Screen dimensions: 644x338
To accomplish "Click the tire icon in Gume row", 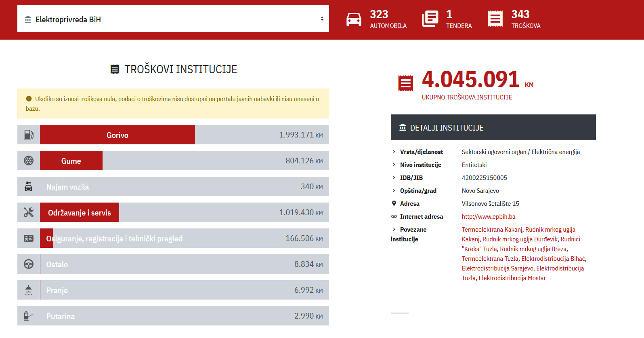I will tap(29, 161).
